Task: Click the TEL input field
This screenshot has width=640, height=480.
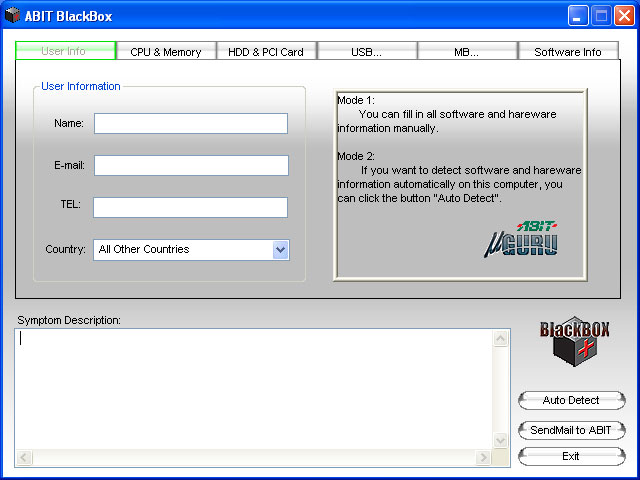Action: [191, 207]
